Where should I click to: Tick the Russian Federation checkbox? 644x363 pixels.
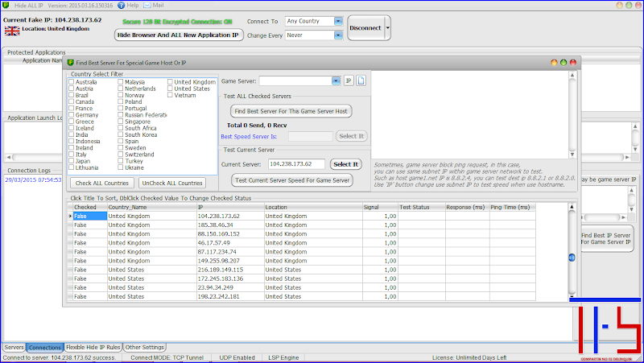click(x=121, y=114)
